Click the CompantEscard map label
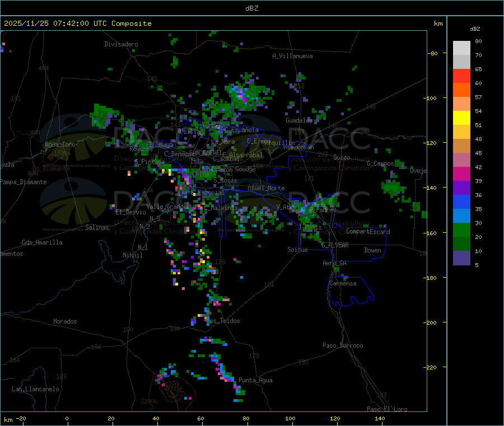Viewport: 504px width, 426px height. (x=368, y=232)
